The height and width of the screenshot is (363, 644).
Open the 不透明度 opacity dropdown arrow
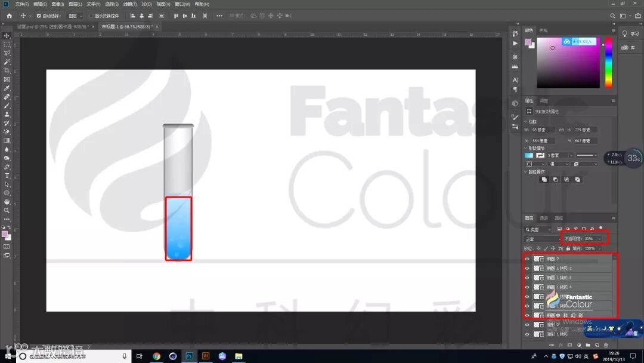(600, 239)
